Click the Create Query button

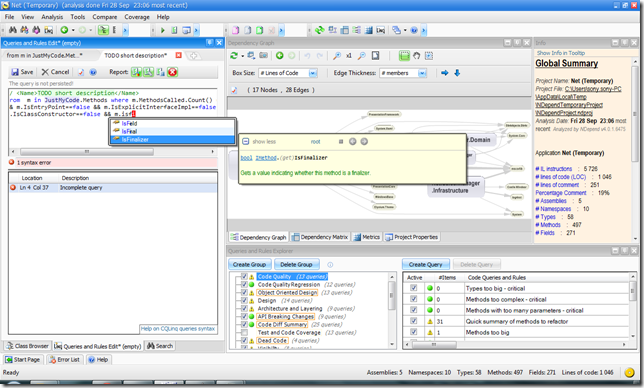click(x=426, y=265)
